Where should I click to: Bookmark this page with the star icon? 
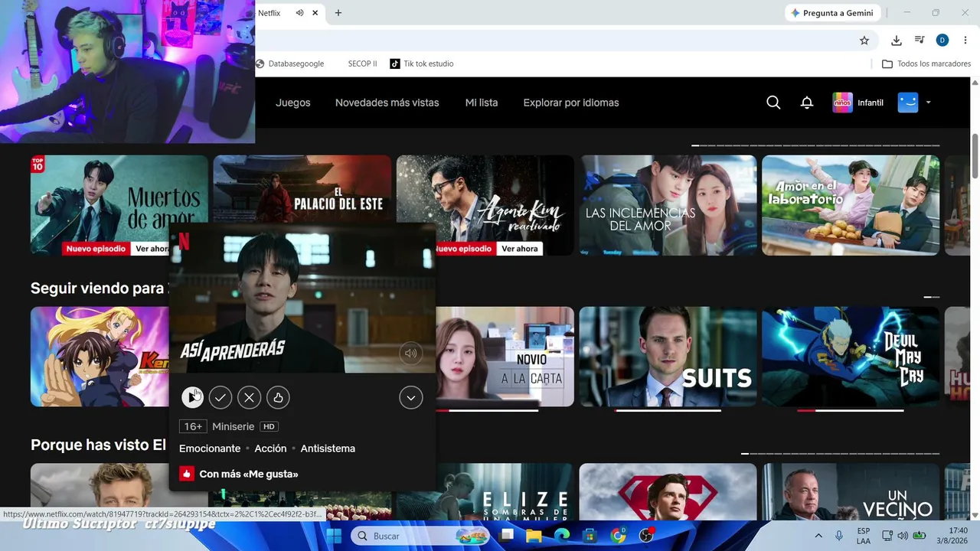click(x=864, y=41)
